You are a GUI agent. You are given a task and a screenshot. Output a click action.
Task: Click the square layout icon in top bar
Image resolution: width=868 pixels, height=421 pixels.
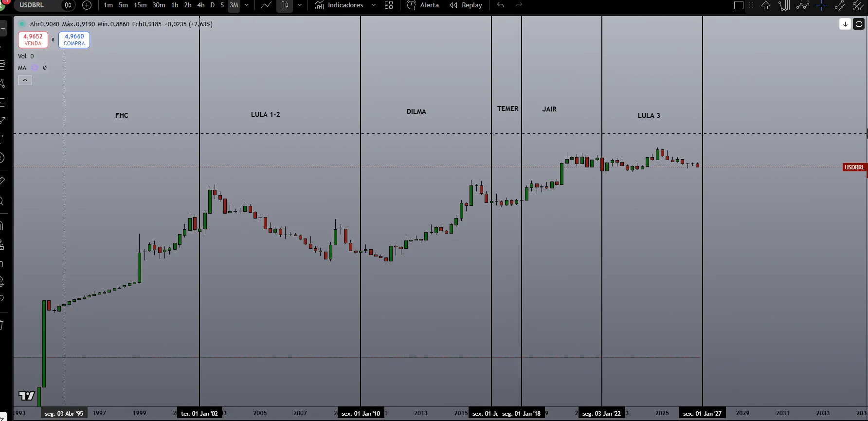point(739,5)
